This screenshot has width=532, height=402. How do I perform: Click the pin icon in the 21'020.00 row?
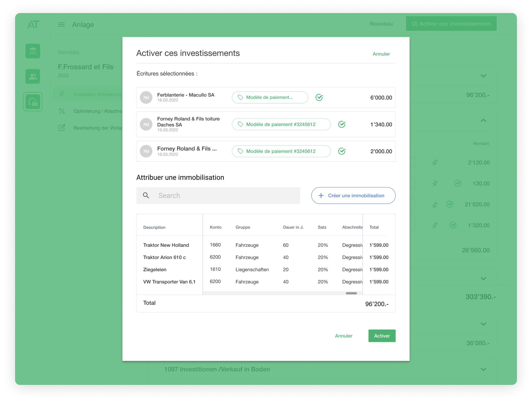pyautogui.click(x=435, y=205)
